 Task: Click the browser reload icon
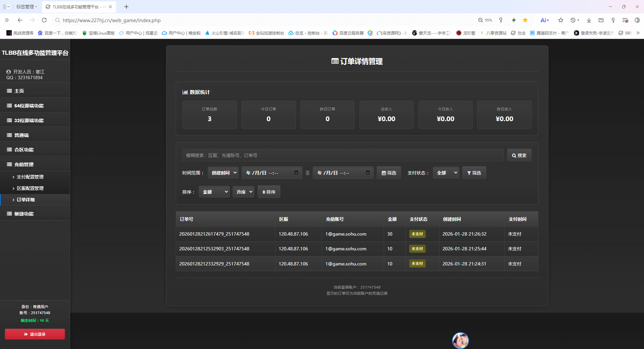pyautogui.click(x=44, y=20)
